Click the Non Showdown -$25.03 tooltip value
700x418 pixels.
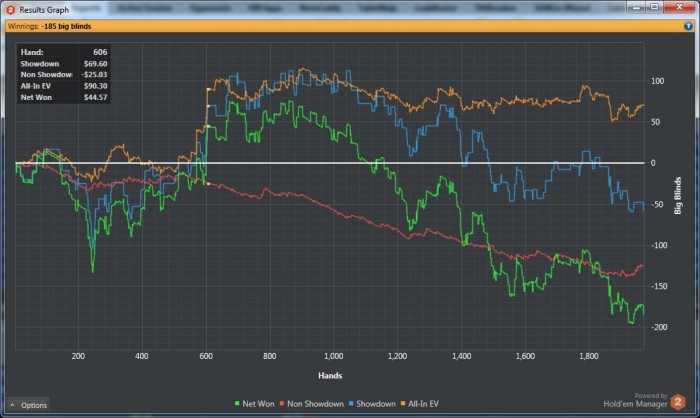pyautogui.click(x=94, y=75)
